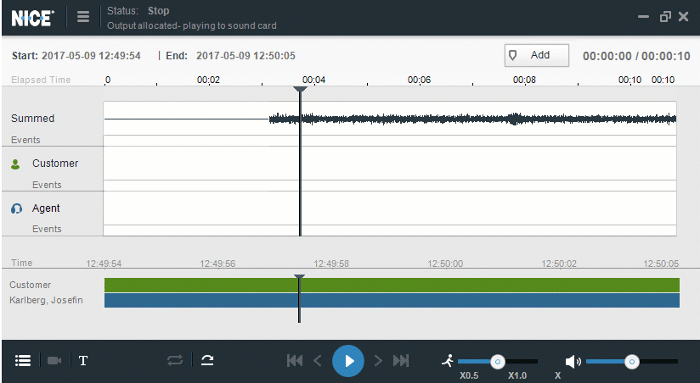Toggle the video camera icon

[54, 360]
